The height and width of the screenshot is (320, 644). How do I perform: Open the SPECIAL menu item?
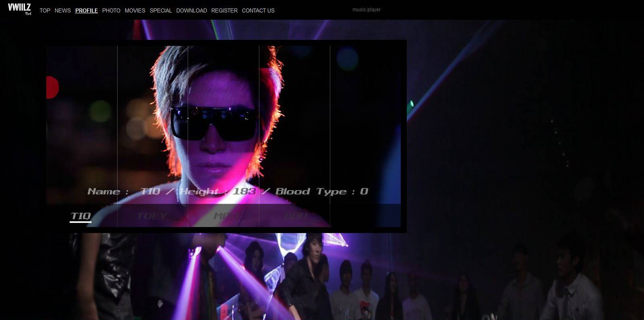tap(161, 10)
